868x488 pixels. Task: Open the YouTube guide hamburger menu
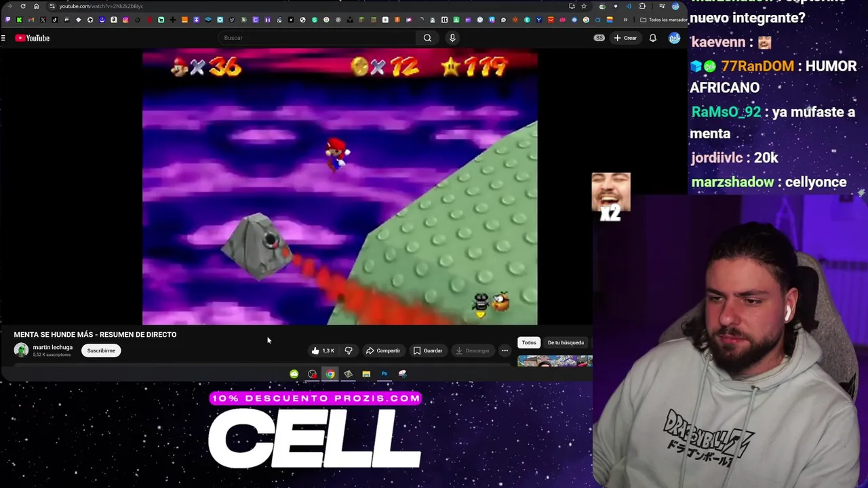coord(3,38)
